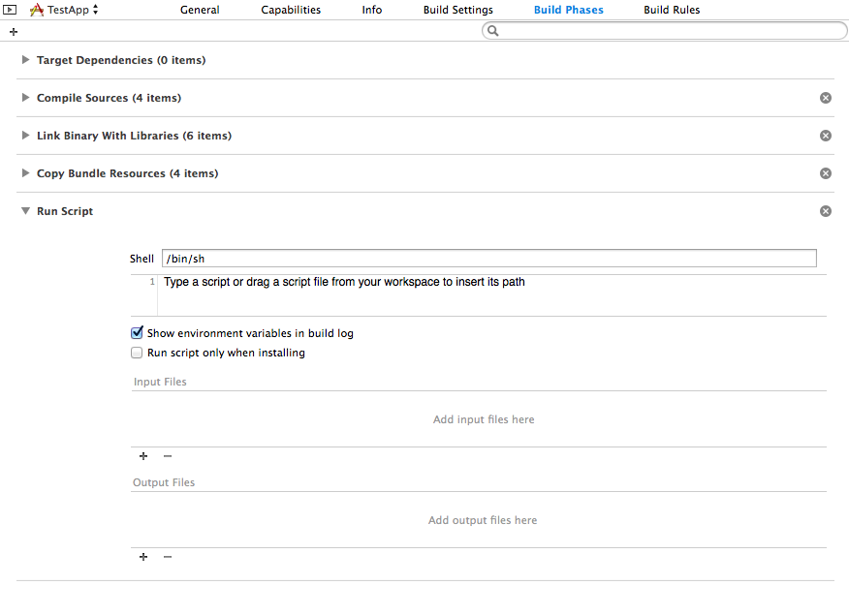
Task: Click the project navigator toggle icon
Action: point(10,10)
